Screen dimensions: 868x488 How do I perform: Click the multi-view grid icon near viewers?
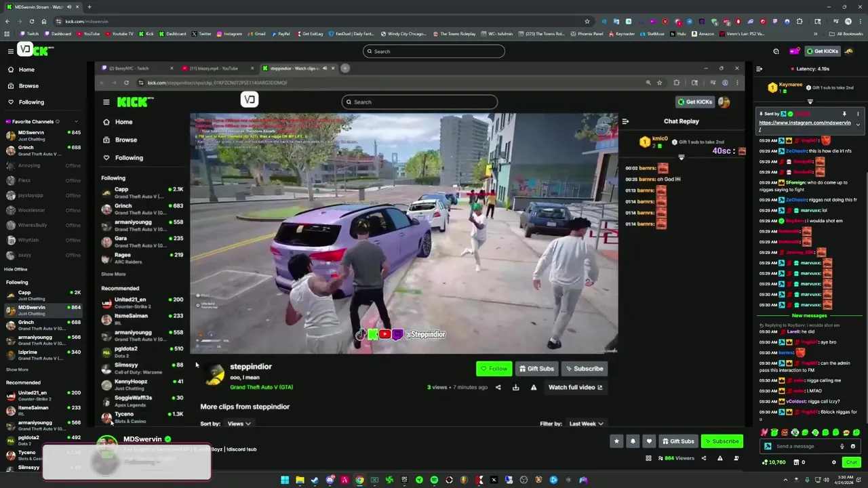[x=648, y=458]
